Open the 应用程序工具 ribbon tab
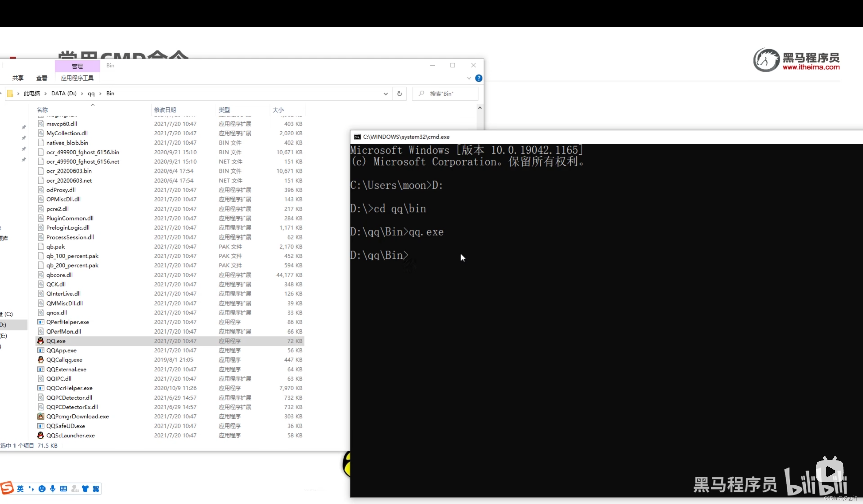Image resolution: width=863 pixels, height=504 pixels. tap(78, 78)
